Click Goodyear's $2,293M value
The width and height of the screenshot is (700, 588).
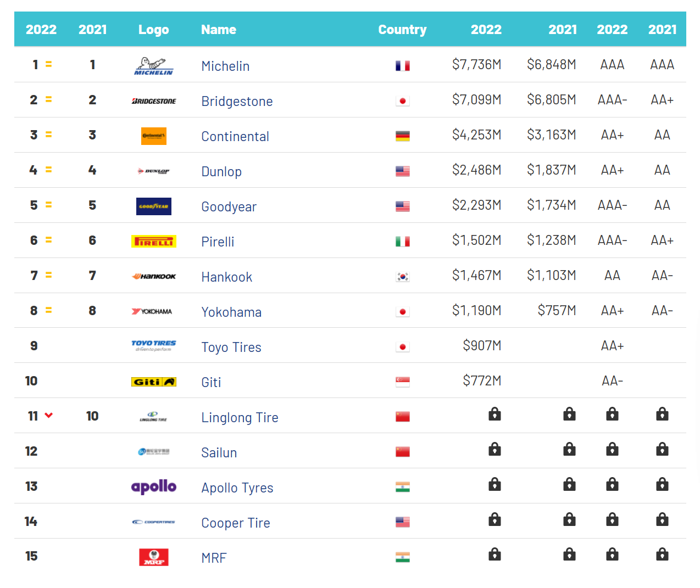476,205
